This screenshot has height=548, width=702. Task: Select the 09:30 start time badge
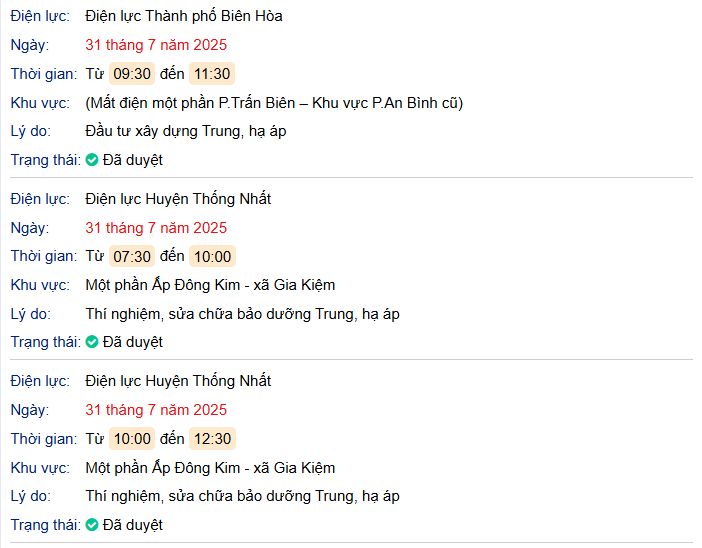click(132, 74)
